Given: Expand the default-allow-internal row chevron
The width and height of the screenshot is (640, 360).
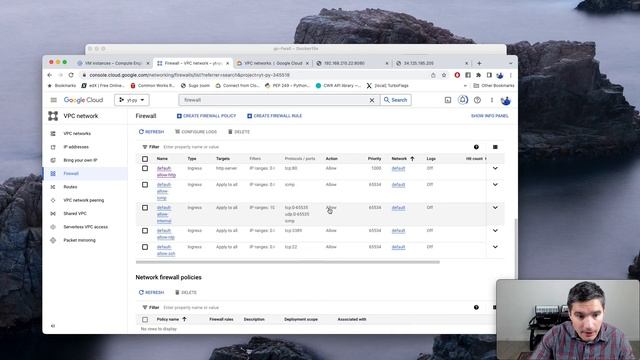Looking at the screenshot, I should coord(495,208).
